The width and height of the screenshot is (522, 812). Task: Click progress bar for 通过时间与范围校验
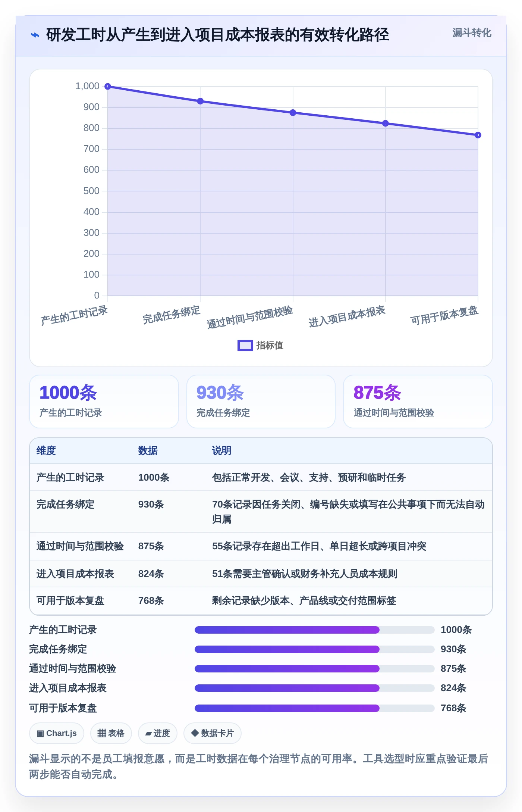(x=315, y=669)
